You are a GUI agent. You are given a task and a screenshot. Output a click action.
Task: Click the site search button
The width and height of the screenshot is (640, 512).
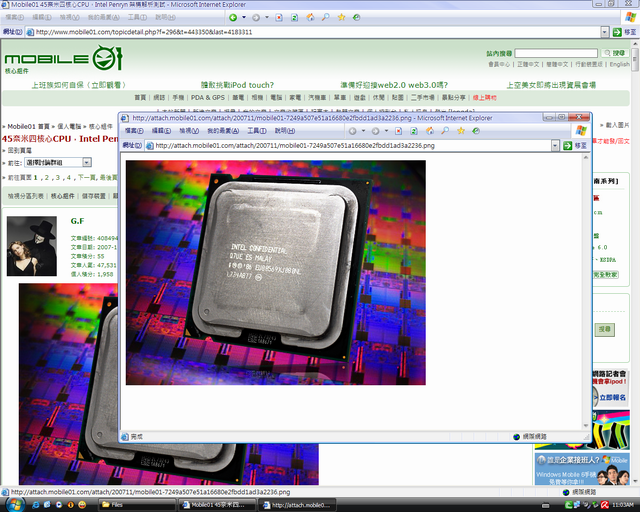615,53
